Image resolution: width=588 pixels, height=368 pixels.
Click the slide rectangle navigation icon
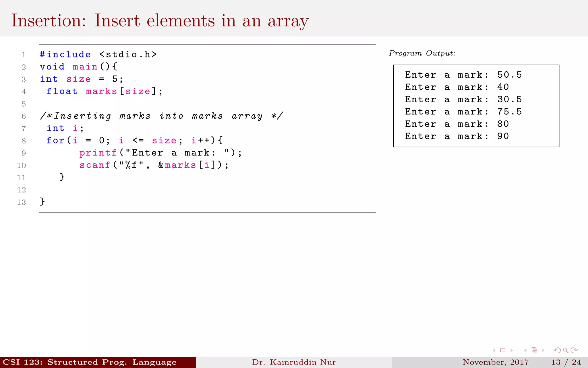[x=502, y=350]
